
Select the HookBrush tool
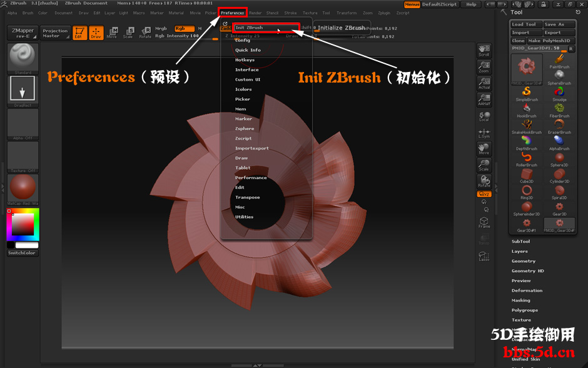pyautogui.click(x=527, y=110)
